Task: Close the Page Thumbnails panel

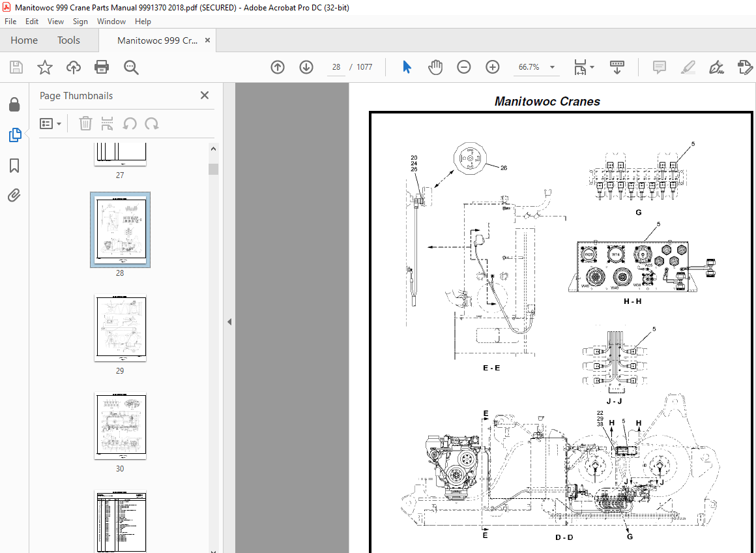Action: pos(205,95)
